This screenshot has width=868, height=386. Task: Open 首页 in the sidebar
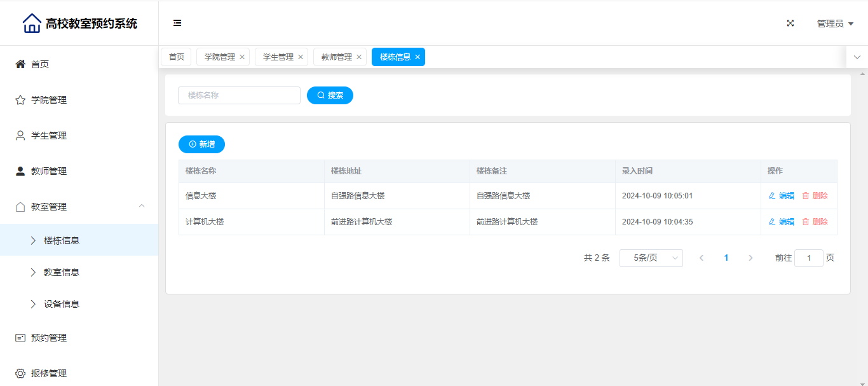40,64
